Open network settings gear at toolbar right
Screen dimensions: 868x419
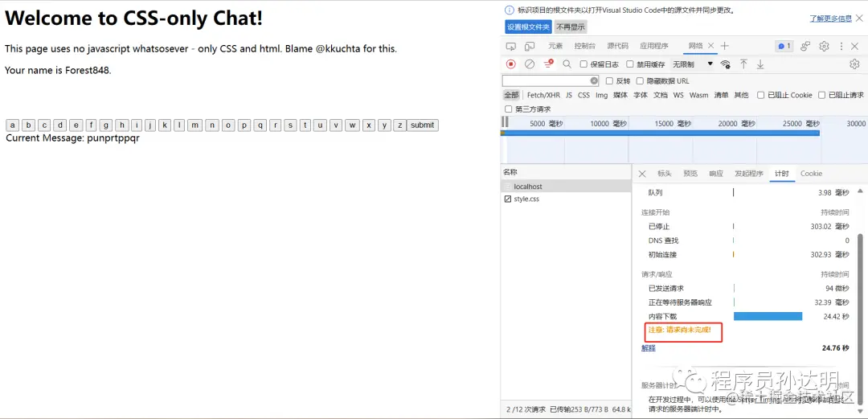[854, 64]
